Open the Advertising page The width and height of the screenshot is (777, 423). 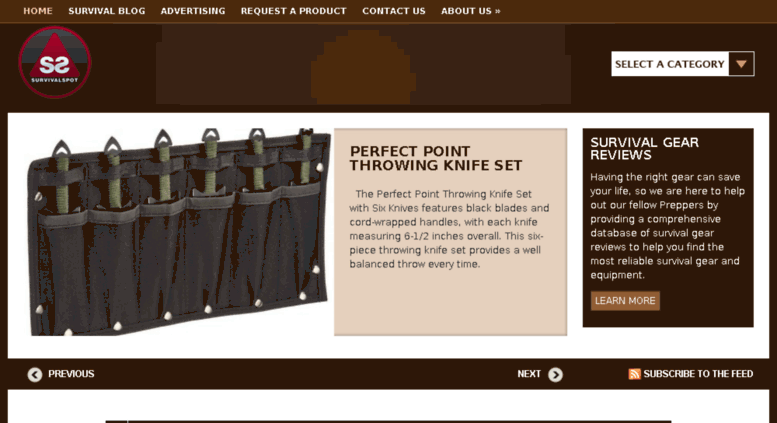click(193, 11)
